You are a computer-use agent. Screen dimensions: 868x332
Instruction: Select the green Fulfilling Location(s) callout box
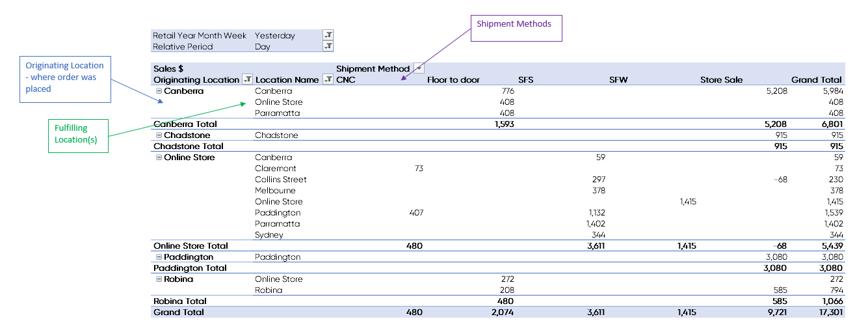click(x=78, y=135)
